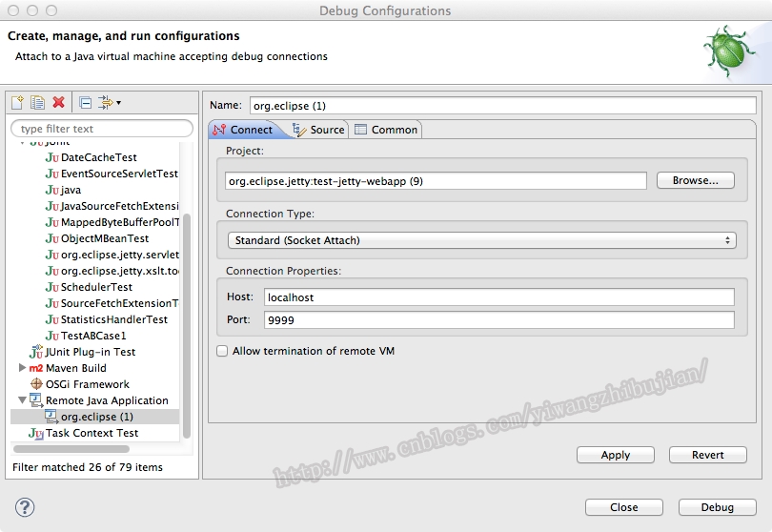Open the filter launch configurations dropdown

tap(110, 102)
